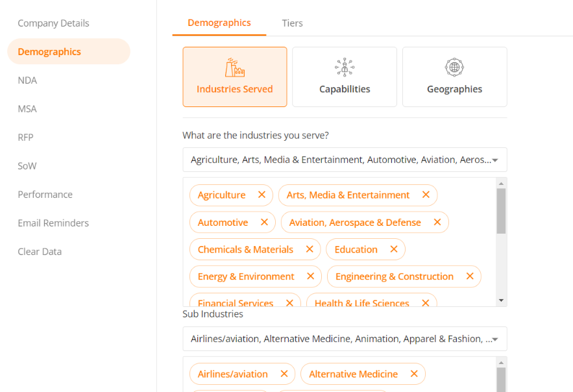Switch to the Tiers tab
The image size is (573, 392).
(x=292, y=23)
